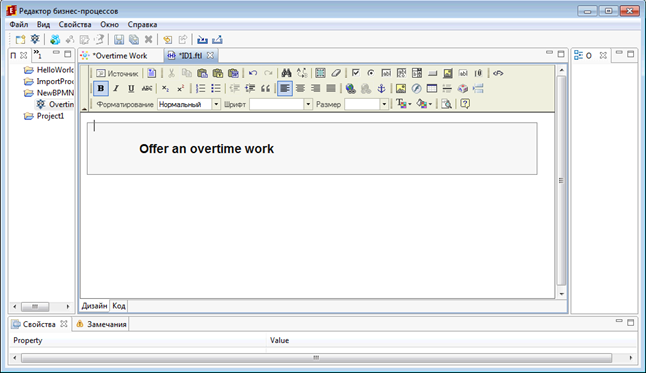Image resolution: width=646 pixels, height=373 pixels.
Task: Click the Select All icon
Action: pyautogui.click(x=320, y=73)
